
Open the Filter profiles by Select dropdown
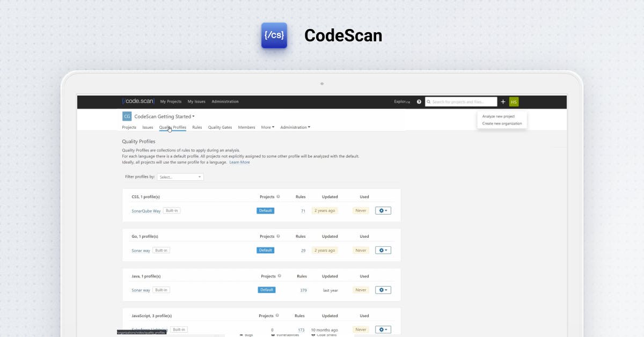[180, 177]
